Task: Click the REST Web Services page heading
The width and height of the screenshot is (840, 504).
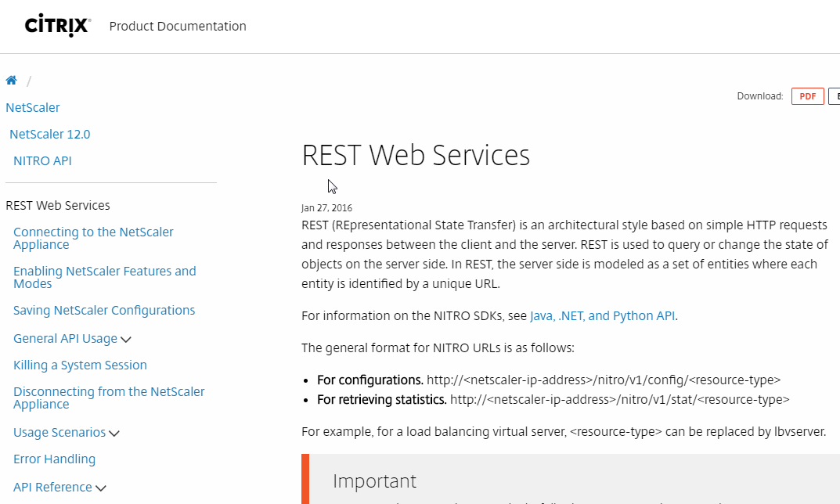Action: [416, 155]
